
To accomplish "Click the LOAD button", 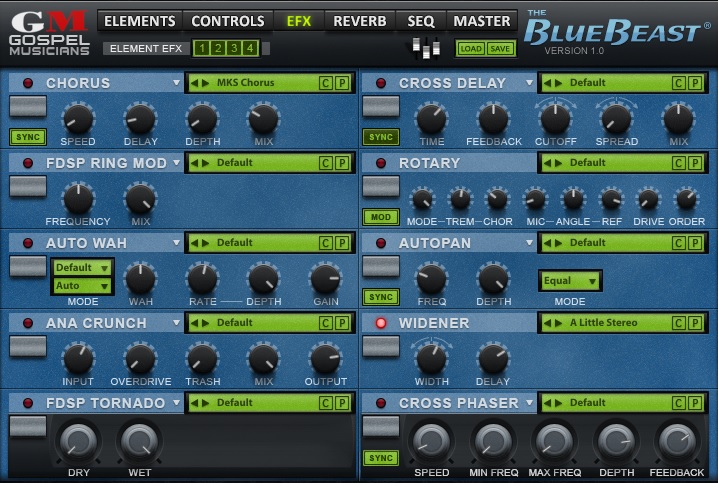I will tap(471, 49).
